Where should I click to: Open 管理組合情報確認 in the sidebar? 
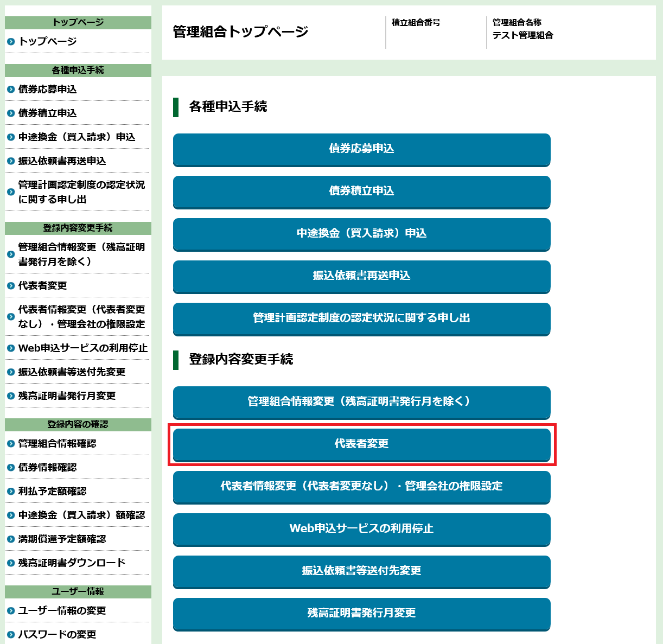pyautogui.click(x=57, y=443)
